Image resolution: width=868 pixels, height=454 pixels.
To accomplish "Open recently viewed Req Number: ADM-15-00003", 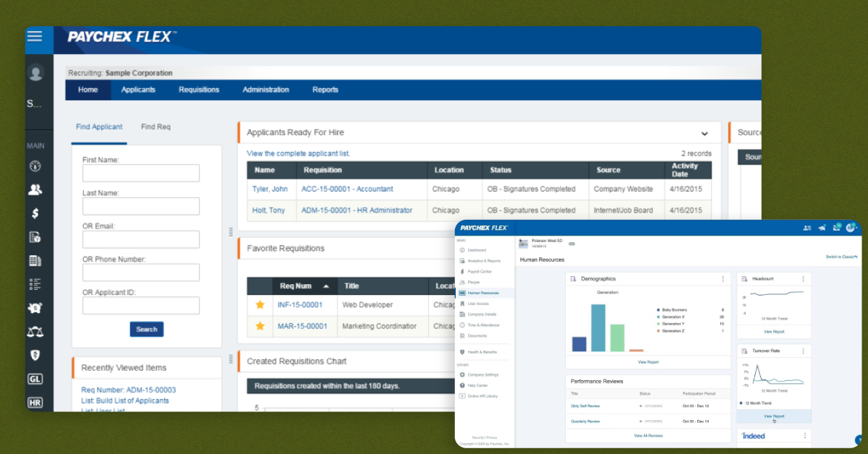I will (128, 390).
